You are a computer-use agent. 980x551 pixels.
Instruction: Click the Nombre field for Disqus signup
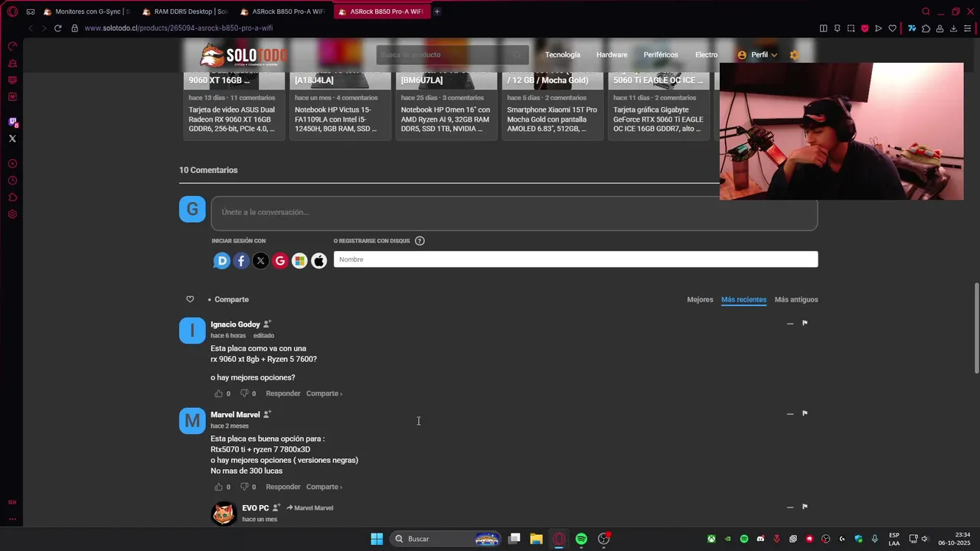point(576,259)
